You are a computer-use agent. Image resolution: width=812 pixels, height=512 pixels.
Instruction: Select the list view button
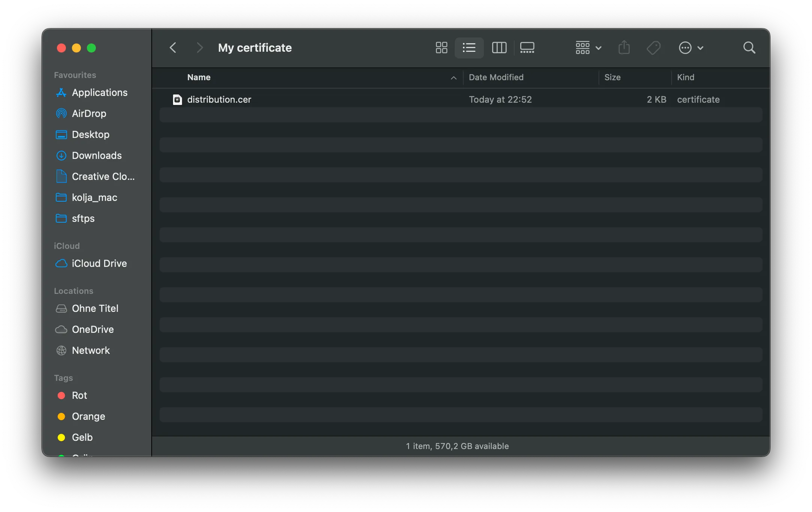tap(469, 48)
